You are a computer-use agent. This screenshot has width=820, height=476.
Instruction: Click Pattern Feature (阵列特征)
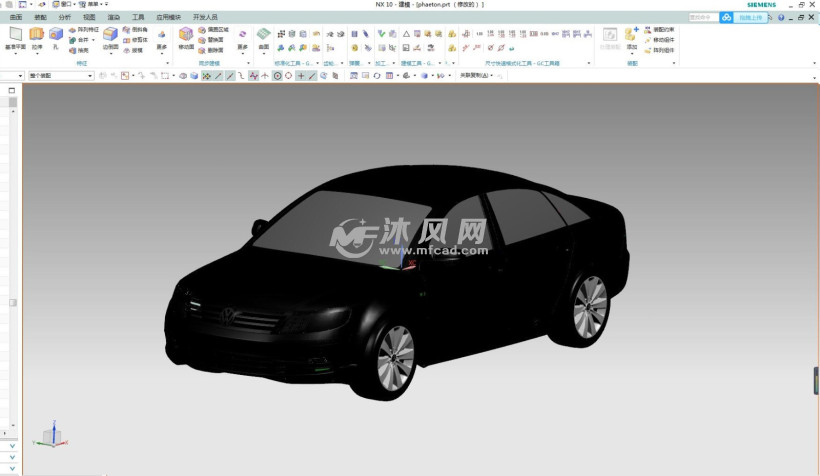(x=84, y=30)
